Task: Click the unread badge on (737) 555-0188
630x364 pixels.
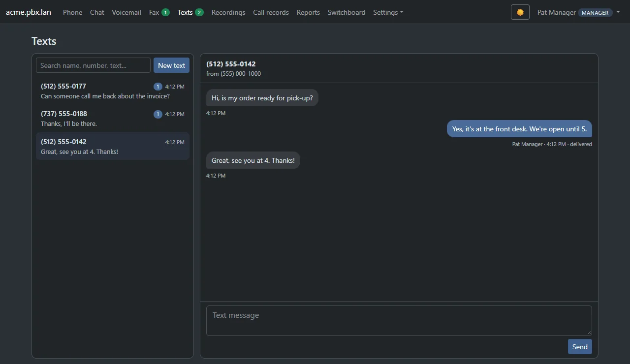Action: tap(157, 114)
